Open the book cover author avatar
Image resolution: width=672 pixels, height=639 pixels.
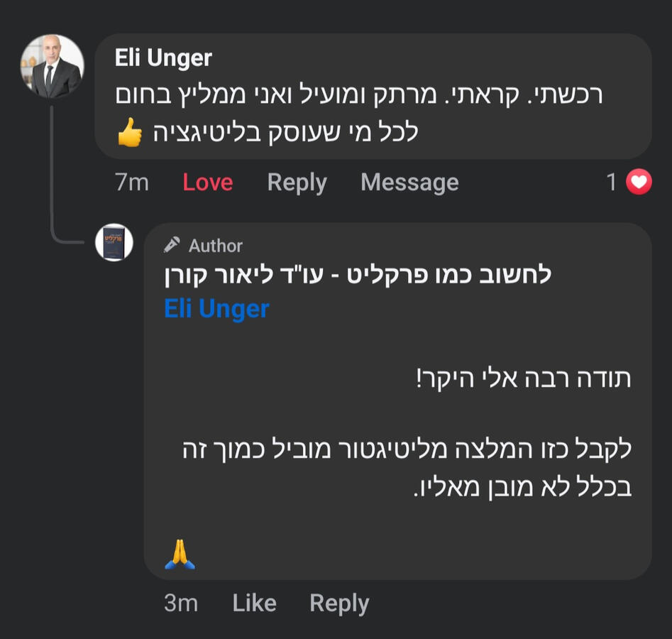pyautogui.click(x=114, y=242)
